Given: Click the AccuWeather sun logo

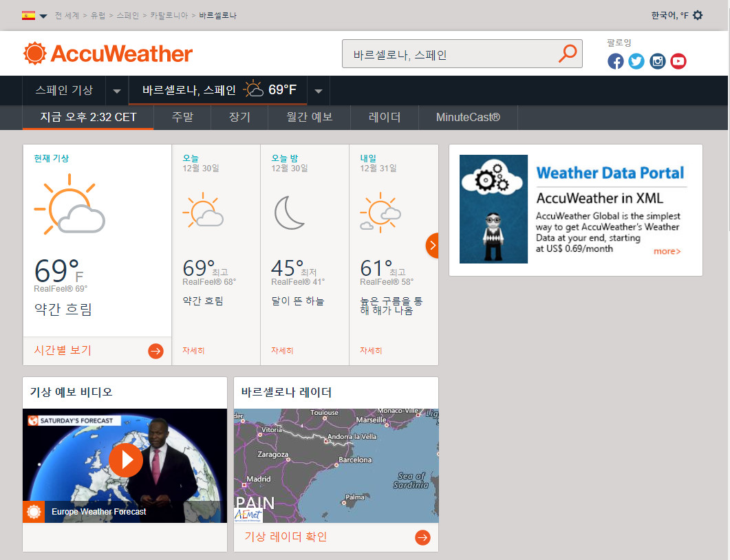Looking at the screenshot, I should pyautogui.click(x=35, y=53).
